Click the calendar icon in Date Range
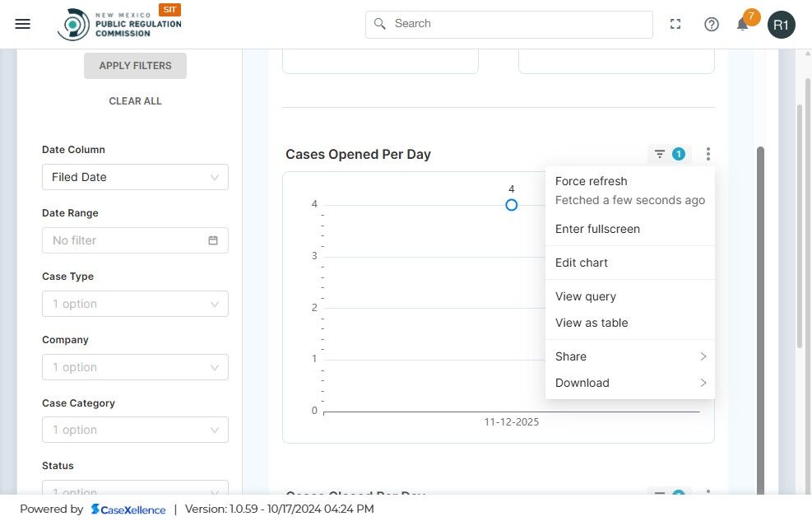 (x=213, y=240)
